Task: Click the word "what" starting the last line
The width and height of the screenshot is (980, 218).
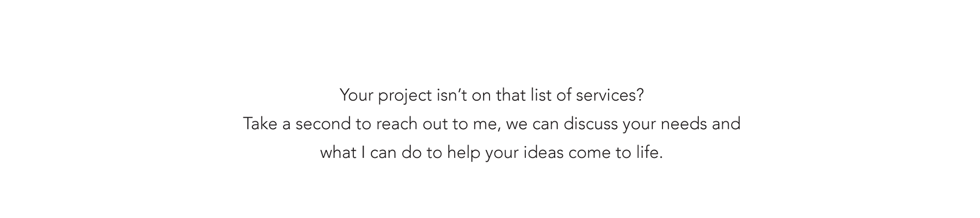Action: pyautogui.click(x=338, y=153)
